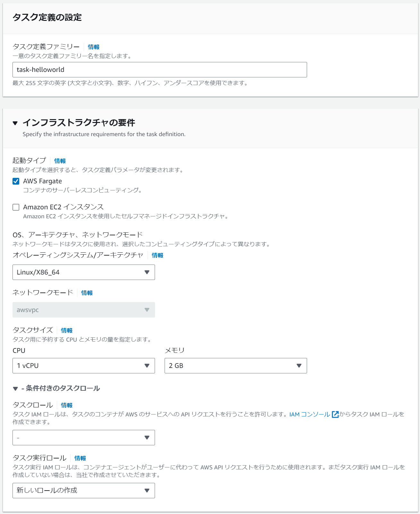The height and width of the screenshot is (514, 420).
Task: Click the タスク定義ファミリー field containing task-helloworld
Action: (160, 70)
